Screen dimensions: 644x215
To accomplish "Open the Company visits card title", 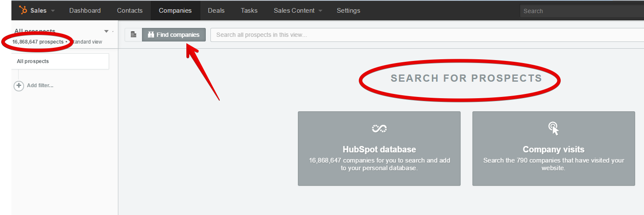I will (x=554, y=149).
